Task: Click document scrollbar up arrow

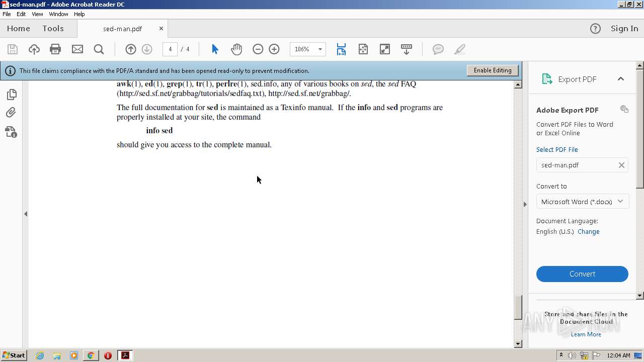Action: [x=518, y=84]
